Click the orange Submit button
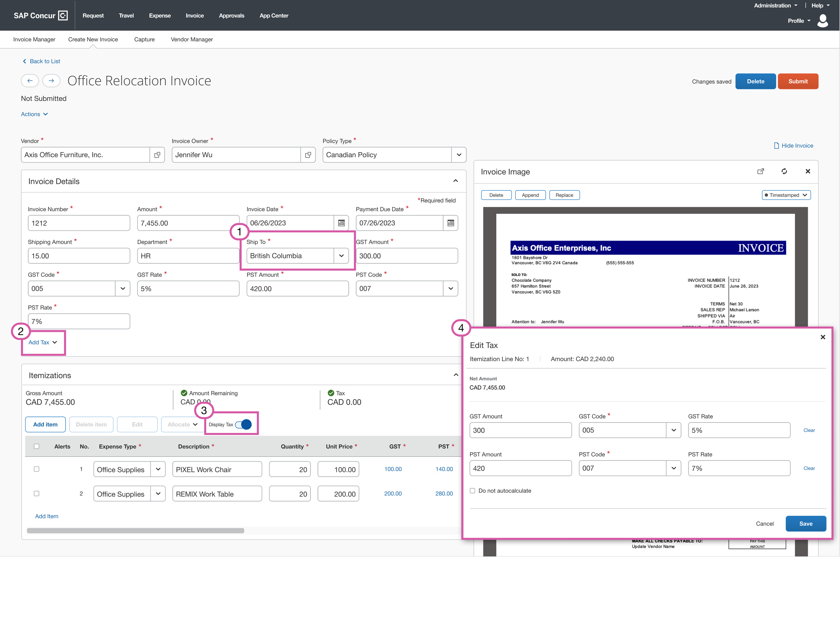 tap(798, 81)
